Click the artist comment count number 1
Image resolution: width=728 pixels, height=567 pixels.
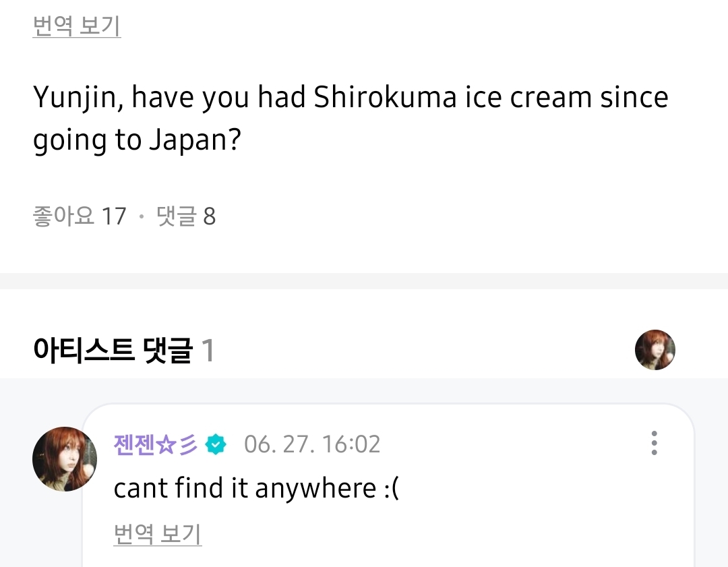pos(208,350)
